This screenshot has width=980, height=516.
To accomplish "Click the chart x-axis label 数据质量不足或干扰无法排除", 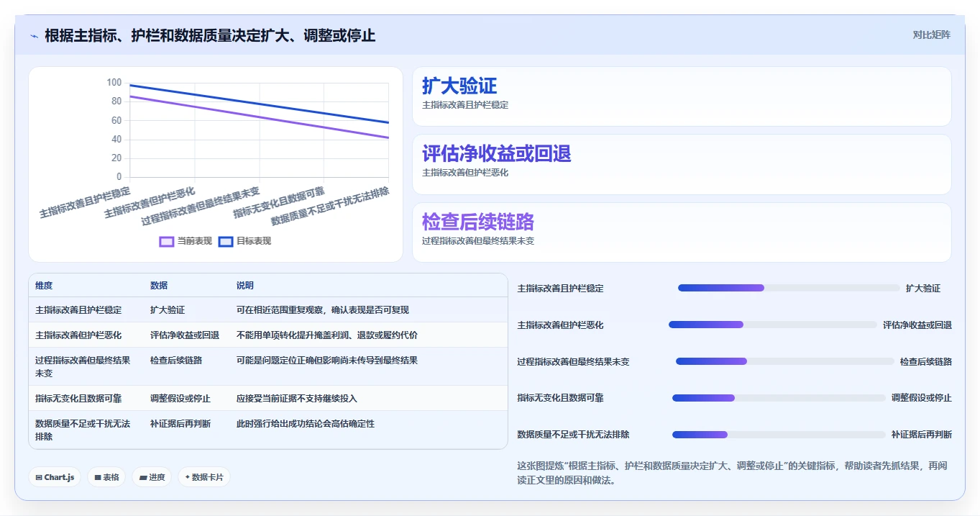I will 330,206.
